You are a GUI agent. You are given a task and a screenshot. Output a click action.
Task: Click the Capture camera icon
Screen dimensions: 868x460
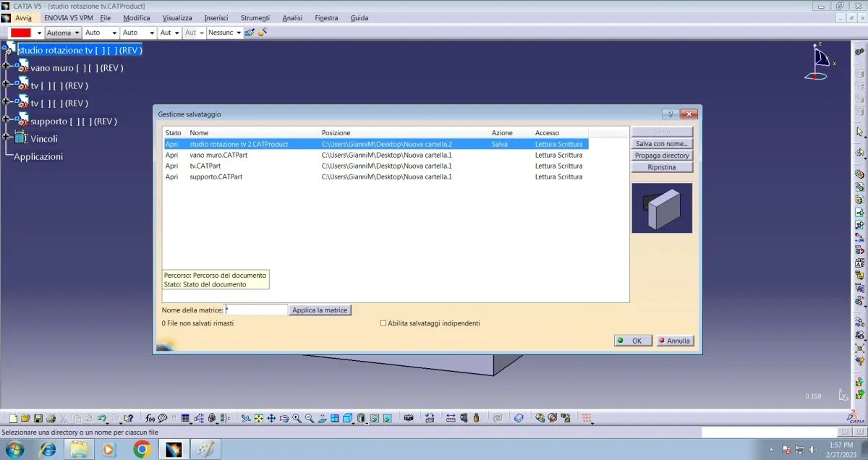coord(409,418)
